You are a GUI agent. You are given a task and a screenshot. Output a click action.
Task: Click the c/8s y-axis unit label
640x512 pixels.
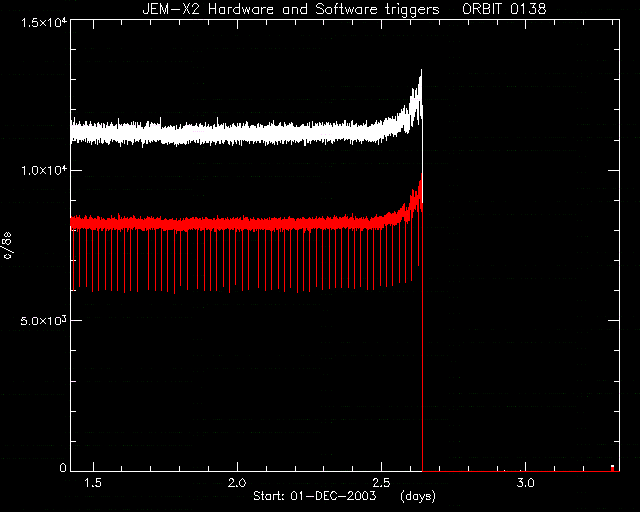pyautogui.click(x=8, y=245)
